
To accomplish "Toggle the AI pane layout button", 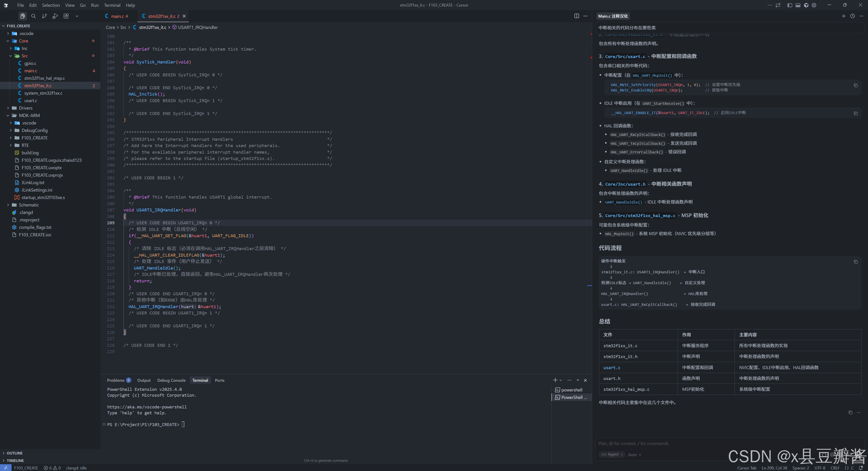I will (806, 5).
